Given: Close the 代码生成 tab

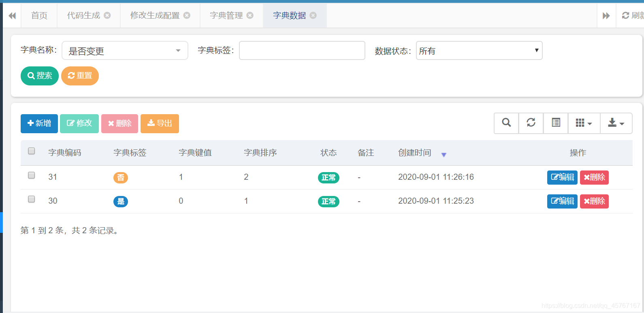Looking at the screenshot, I should [x=107, y=15].
